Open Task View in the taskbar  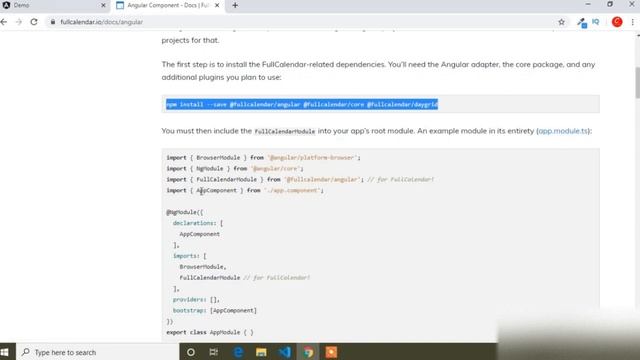pyautogui.click(x=213, y=352)
